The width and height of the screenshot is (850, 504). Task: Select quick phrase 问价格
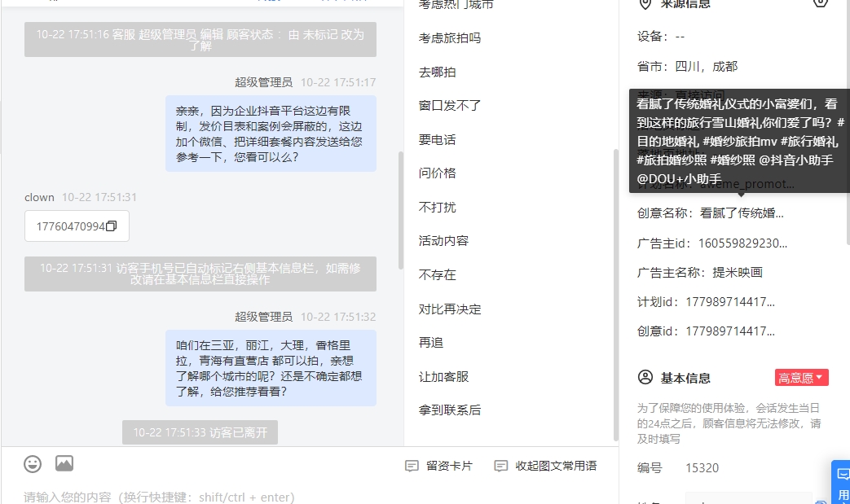[437, 173]
